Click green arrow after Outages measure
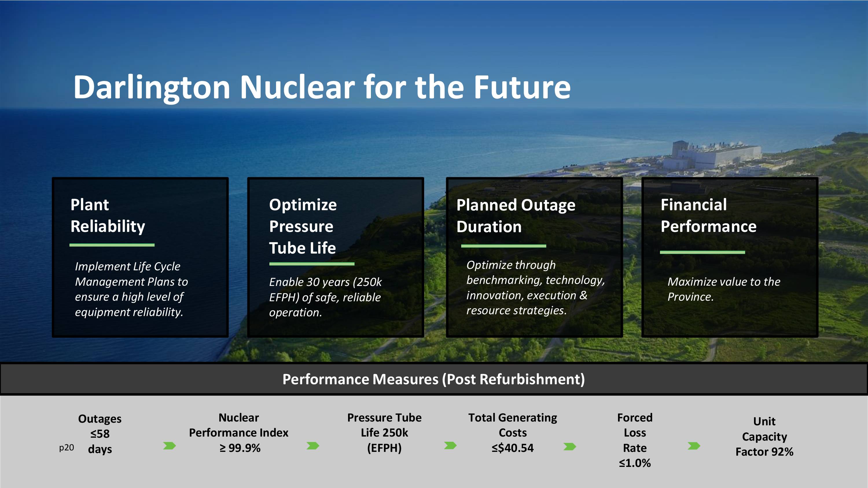This screenshot has width=868, height=488. [x=170, y=446]
